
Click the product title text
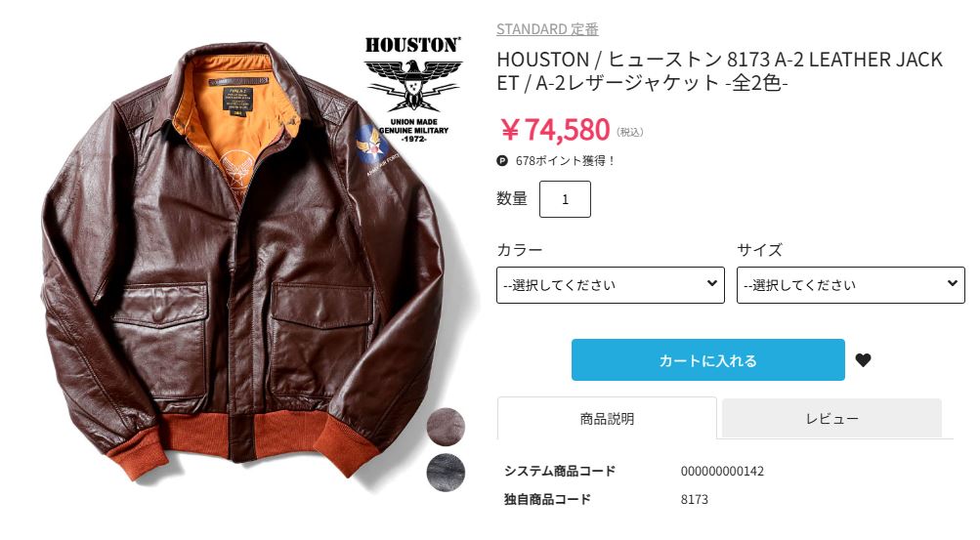click(x=719, y=71)
